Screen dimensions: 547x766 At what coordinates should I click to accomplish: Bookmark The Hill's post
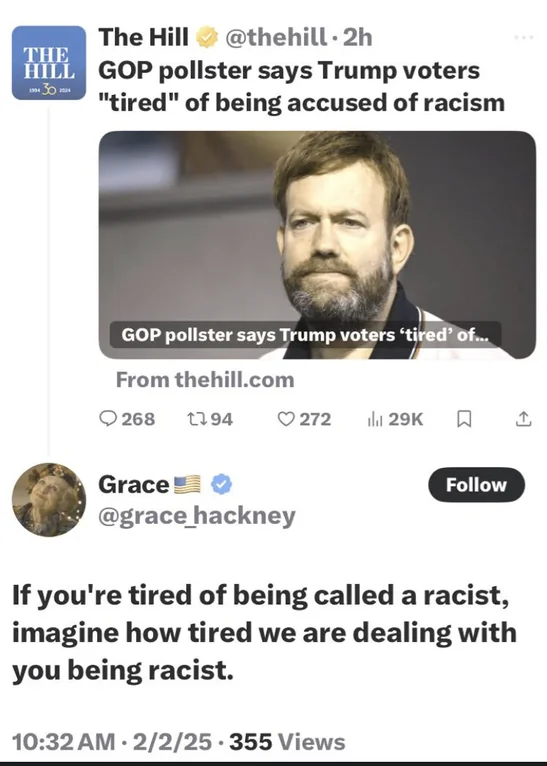coord(463,419)
